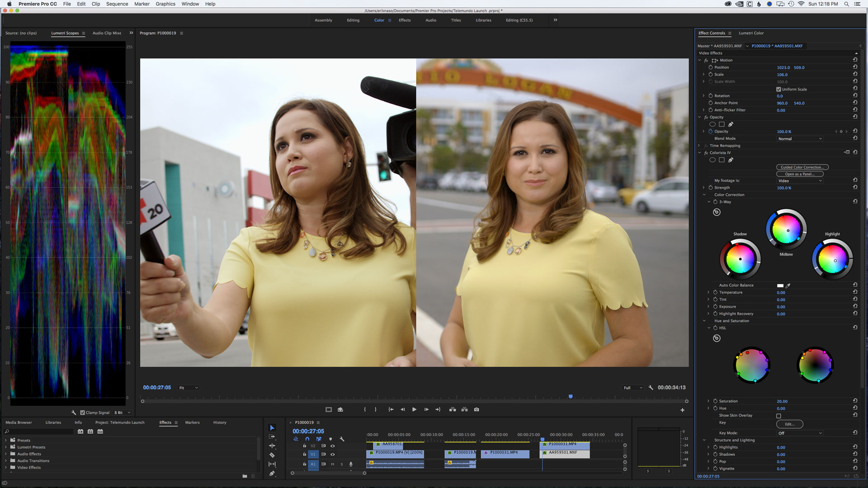Click the Auto Color Balance eyedropper
This screenshot has width=868, height=488.
[788, 286]
